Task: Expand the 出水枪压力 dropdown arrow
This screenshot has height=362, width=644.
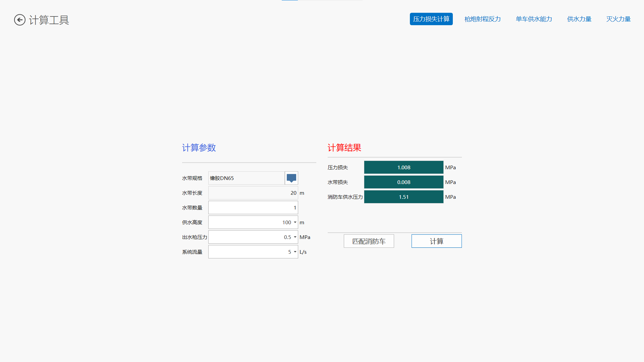Action: tap(295, 237)
